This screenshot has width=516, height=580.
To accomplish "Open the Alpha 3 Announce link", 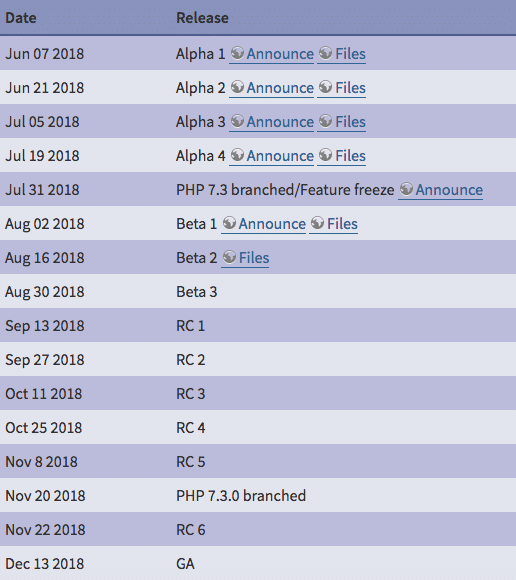I will (x=271, y=122).
